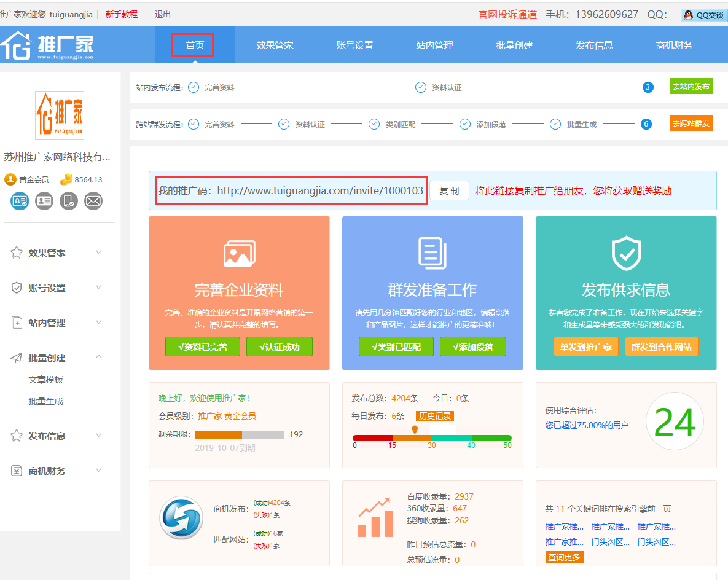This screenshot has height=580, width=728.
Task: Click the 查询更多 button
Action: tap(564, 557)
